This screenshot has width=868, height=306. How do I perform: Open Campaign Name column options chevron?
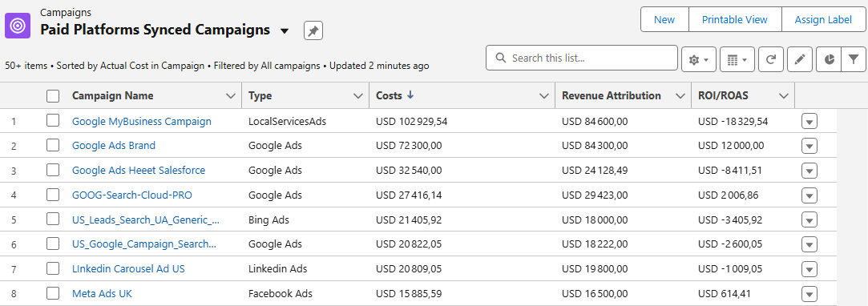click(x=231, y=96)
